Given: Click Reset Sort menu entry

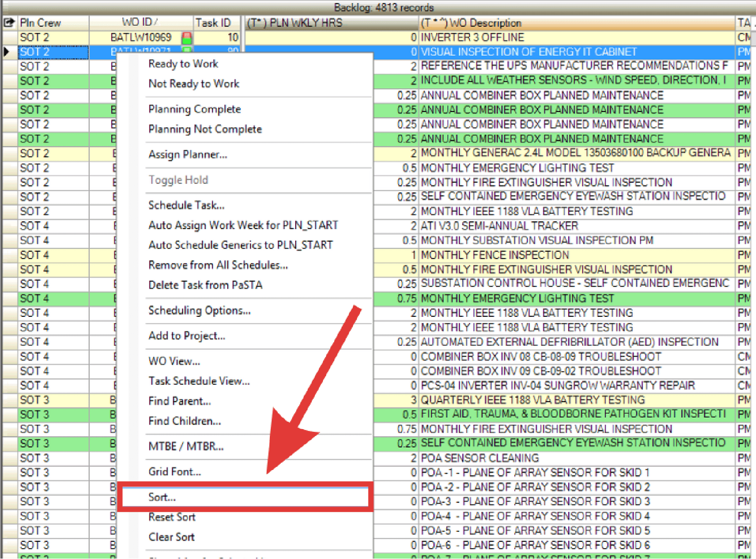Looking at the screenshot, I should tap(172, 517).
